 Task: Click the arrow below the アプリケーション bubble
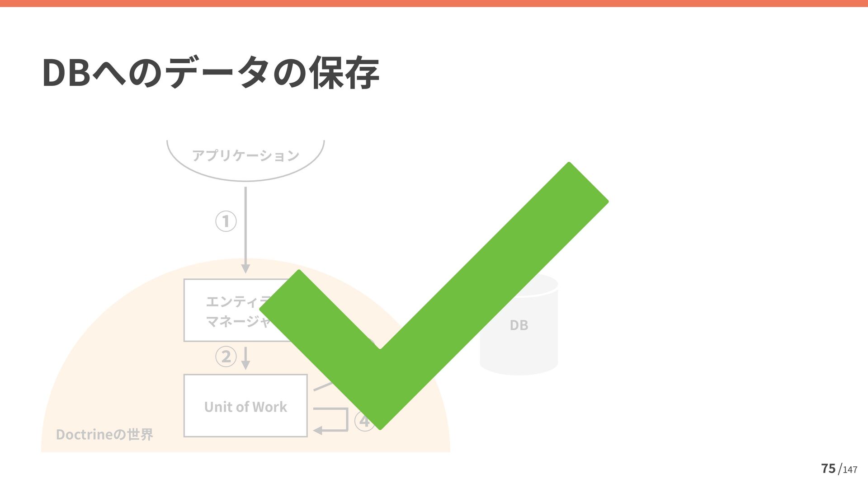click(245, 230)
